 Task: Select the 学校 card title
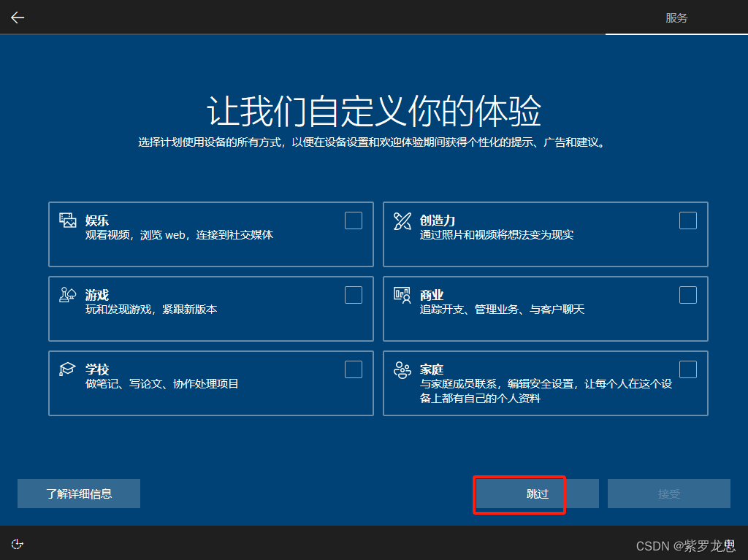(x=97, y=369)
